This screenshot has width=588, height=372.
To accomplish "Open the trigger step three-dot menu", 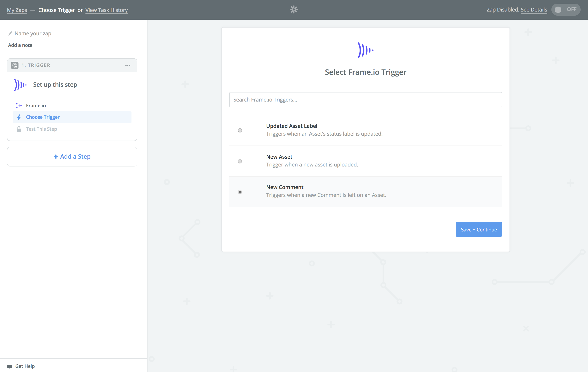I will click(x=128, y=65).
